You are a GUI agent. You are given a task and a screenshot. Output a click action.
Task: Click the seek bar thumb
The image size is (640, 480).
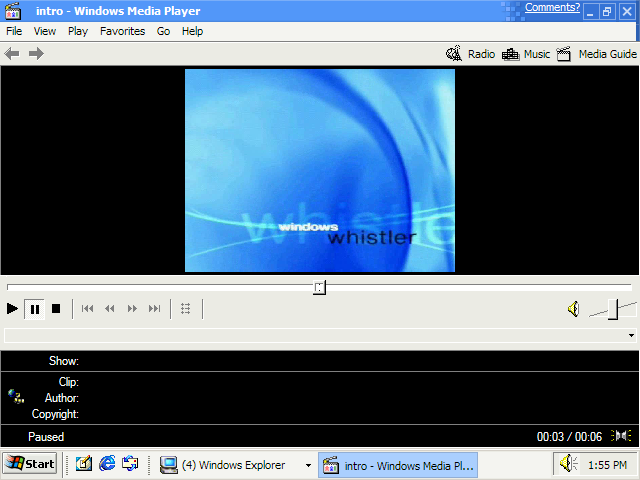click(319, 287)
